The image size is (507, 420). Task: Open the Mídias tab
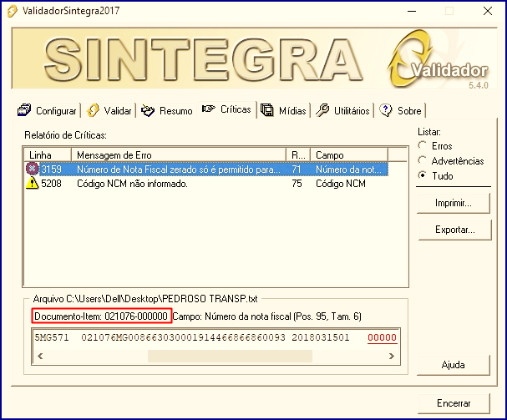pyautogui.click(x=284, y=110)
